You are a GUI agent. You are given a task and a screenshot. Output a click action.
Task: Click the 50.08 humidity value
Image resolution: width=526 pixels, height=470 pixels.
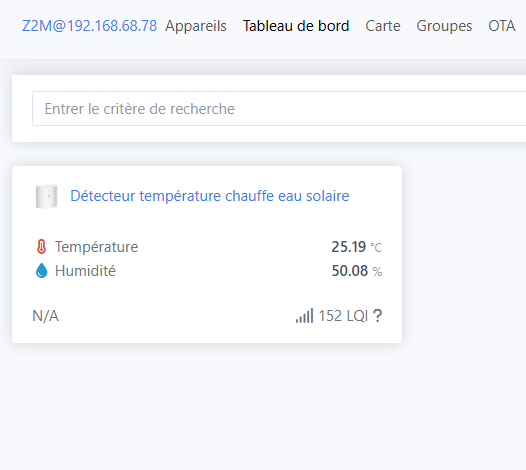(350, 271)
